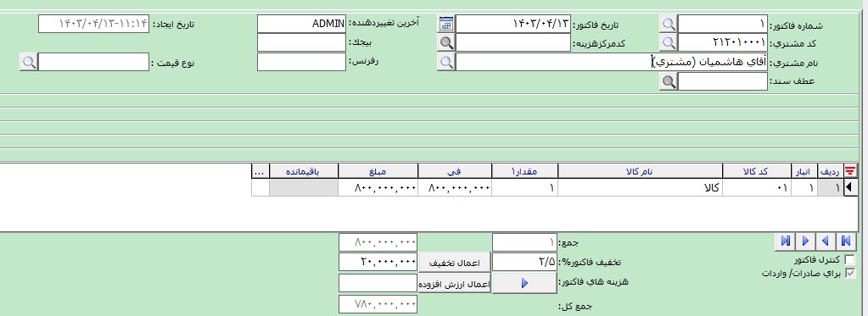This screenshot has height=316, width=868.
Task: Go to next record navigation arrow
Action: pos(805,241)
